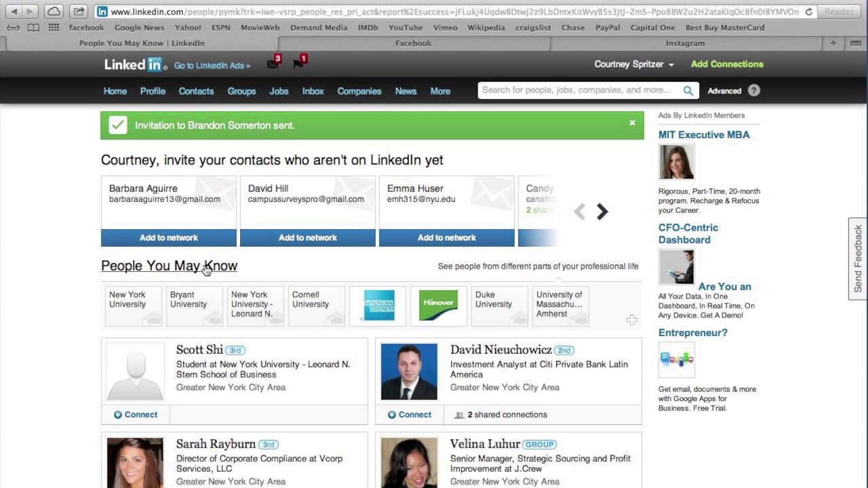The height and width of the screenshot is (488, 868).
Task: Reload the page with the refresh icon
Action: pyautogui.click(x=808, y=12)
